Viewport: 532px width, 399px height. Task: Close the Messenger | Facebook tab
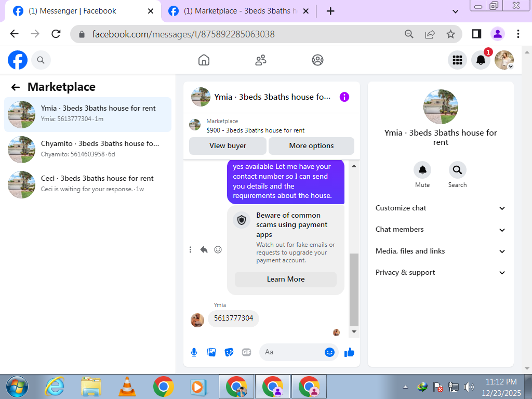[x=151, y=11]
